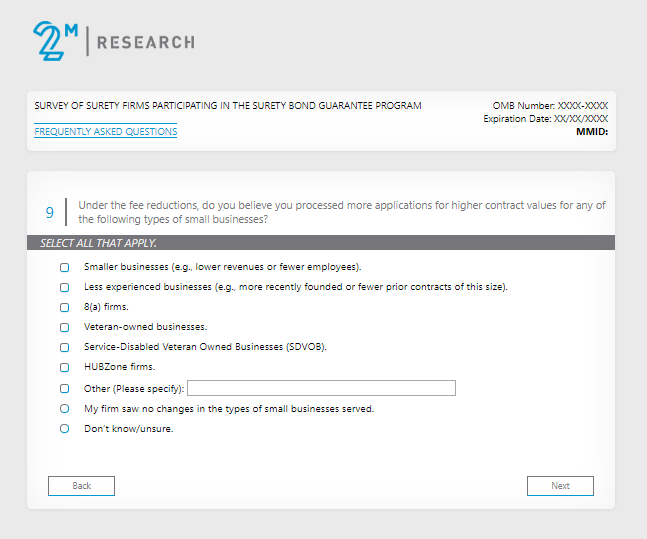Check the Smaller businesses option
This screenshot has width=647, height=539.
coord(65,268)
